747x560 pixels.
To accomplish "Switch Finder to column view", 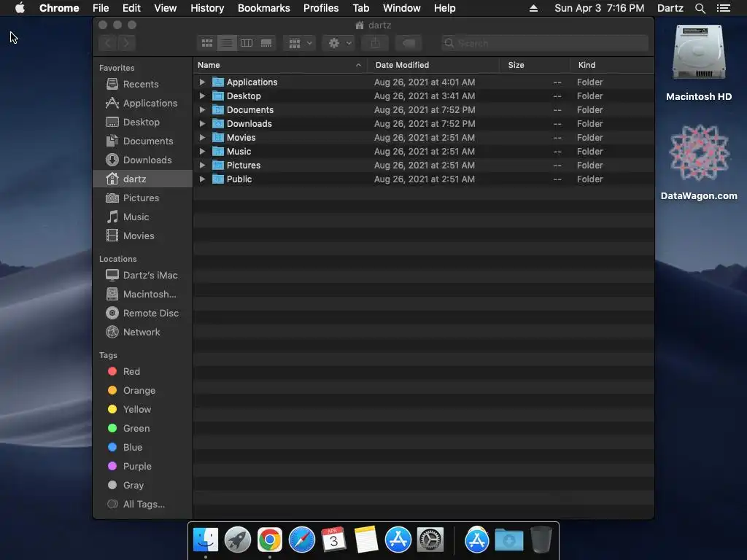I will coord(247,43).
